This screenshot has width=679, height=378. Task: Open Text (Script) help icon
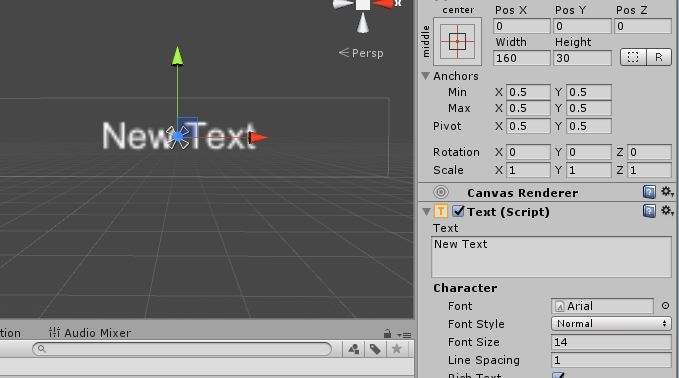[x=649, y=211]
